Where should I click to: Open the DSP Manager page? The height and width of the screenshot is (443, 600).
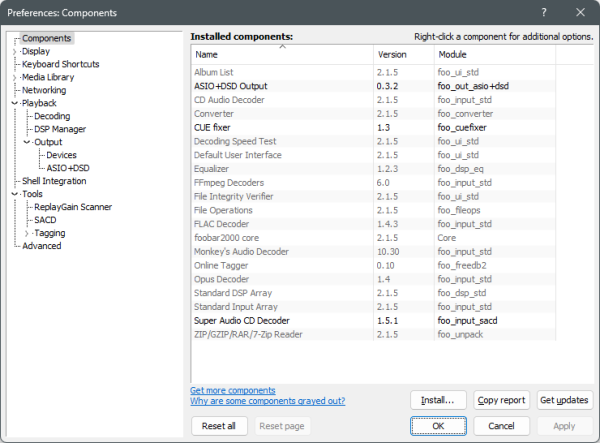(60, 129)
